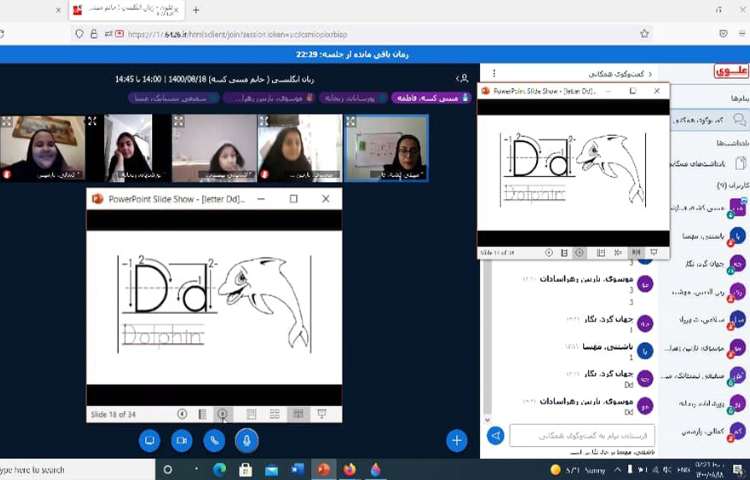Click Slide Show icon in small PowerPoint window
The image size is (750, 480).
tap(654, 252)
